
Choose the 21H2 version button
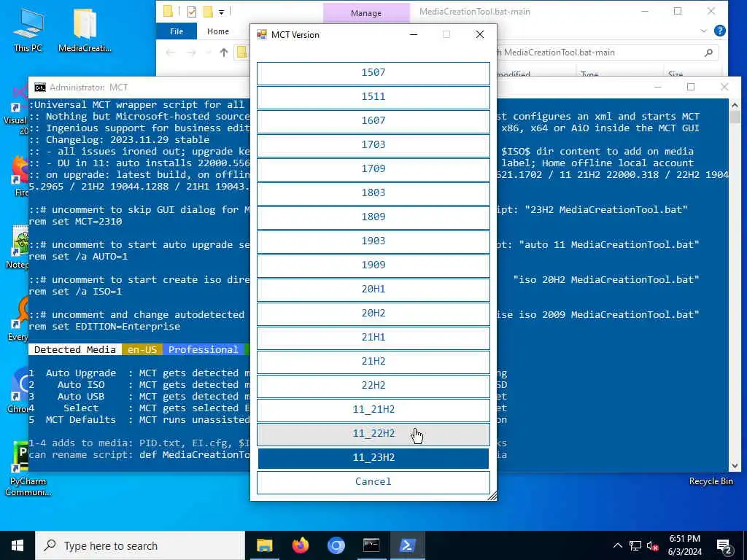(x=373, y=362)
